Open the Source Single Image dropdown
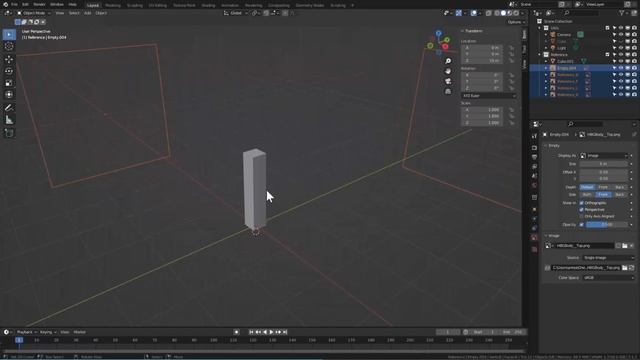The image size is (640, 360). (608, 258)
